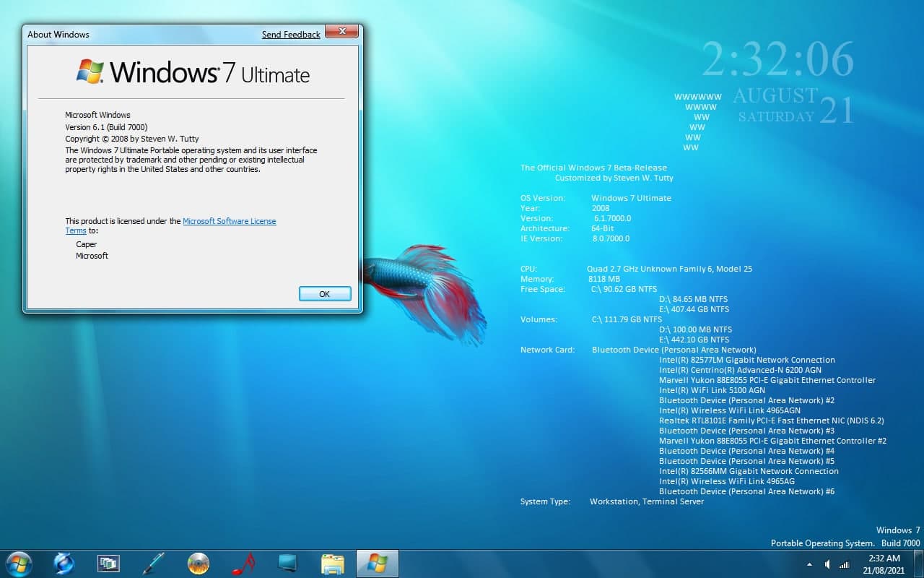Open the flaming disc burner taskbar icon
This screenshot has height=578, width=924.
[x=198, y=564]
